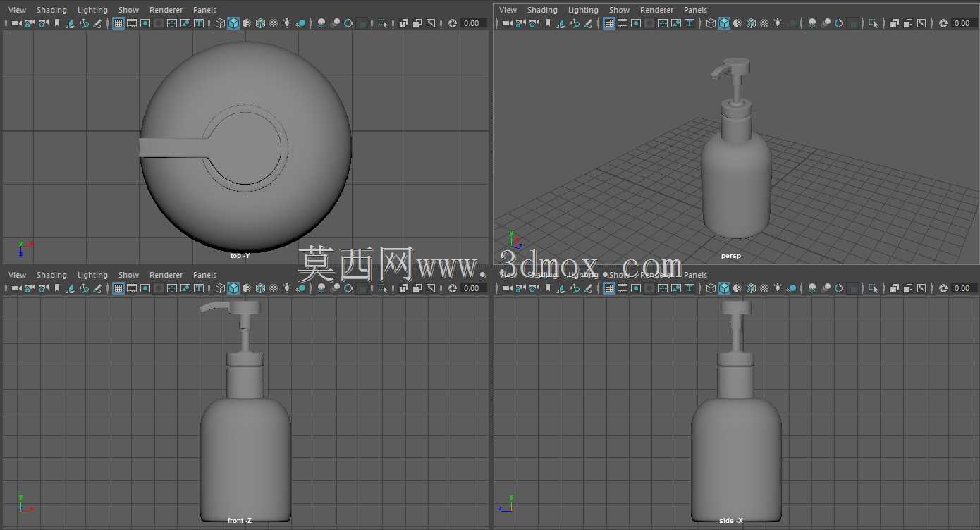Toggle Field Chart in top view panel
This screenshot has height=530, width=980.
[172, 23]
